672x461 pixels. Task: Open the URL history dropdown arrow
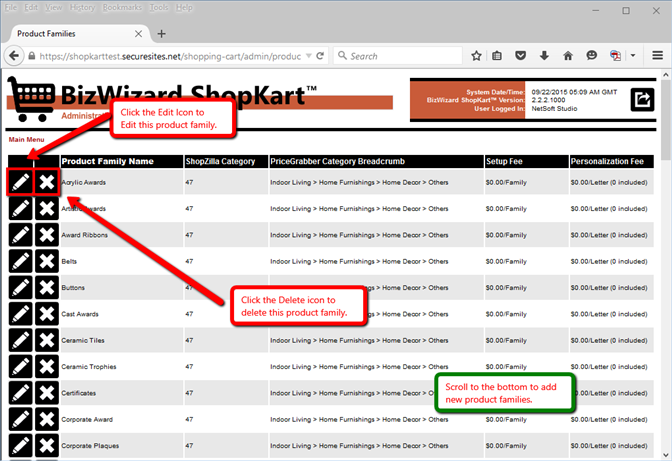point(309,56)
